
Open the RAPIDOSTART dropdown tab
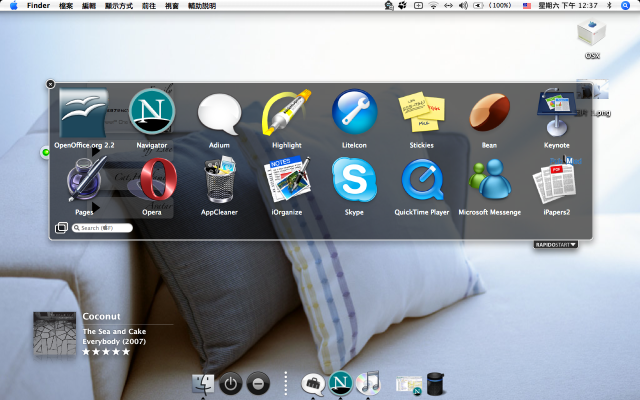556,244
